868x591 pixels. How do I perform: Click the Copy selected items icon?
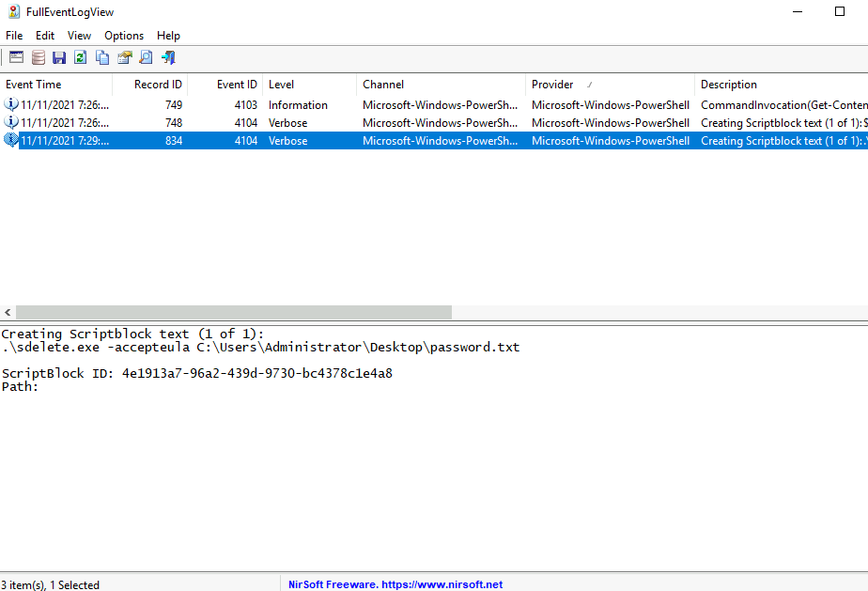(102, 58)
